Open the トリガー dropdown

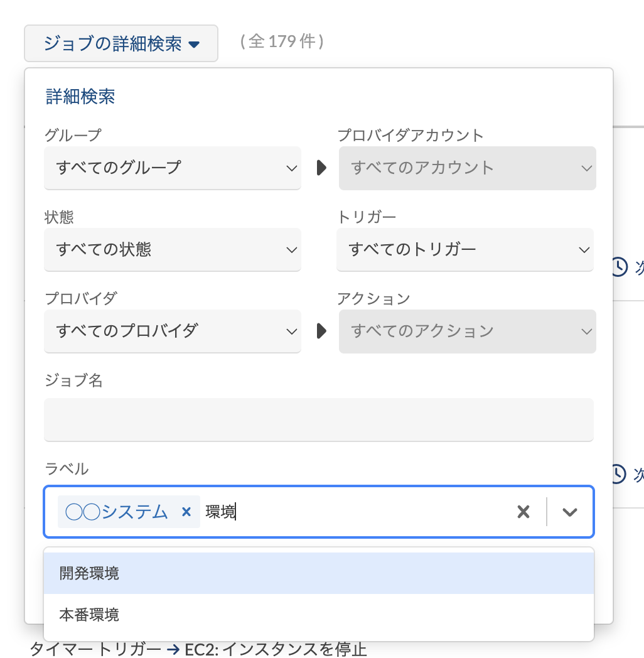(464, 249)
